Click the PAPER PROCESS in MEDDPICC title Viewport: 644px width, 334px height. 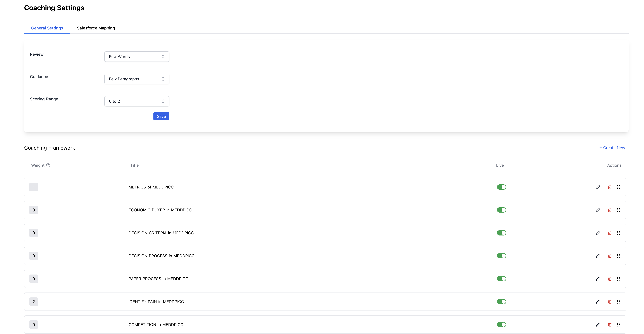tap(158, 279)
